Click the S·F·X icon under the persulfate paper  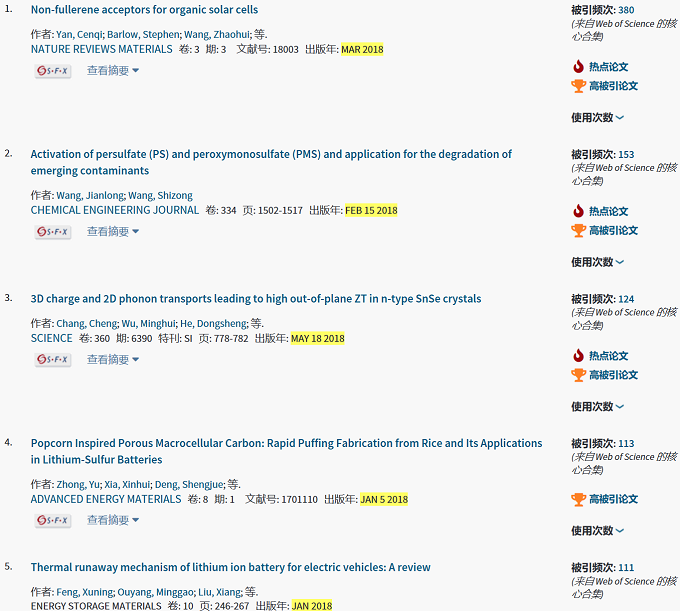pos(53,232)
